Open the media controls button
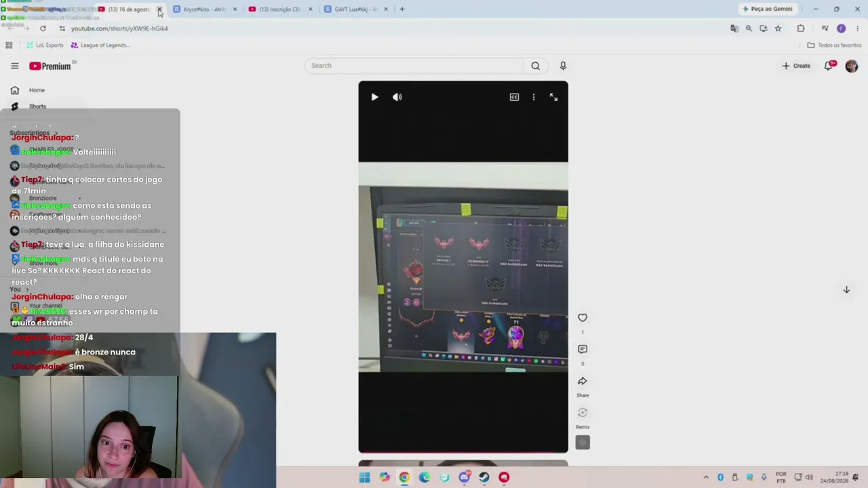This screenshot has height=488, width=868. click(x=825, y=28)
